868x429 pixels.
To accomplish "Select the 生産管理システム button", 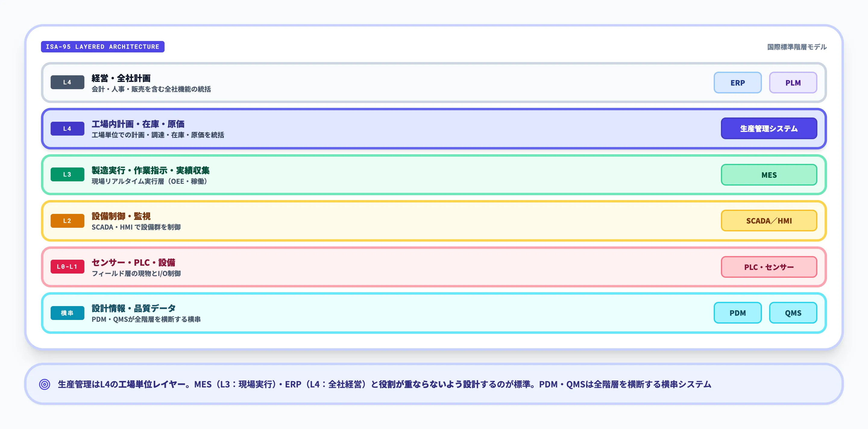I will pos(769,128).
